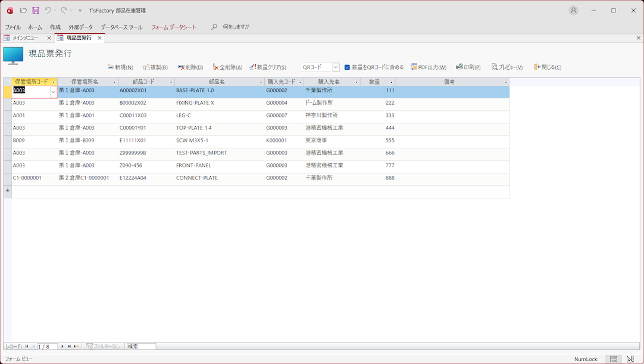Click the 複製(R) duplicate button
This screenshot has width=644, height=364.
pyautogui.click(x=155, y=67)
